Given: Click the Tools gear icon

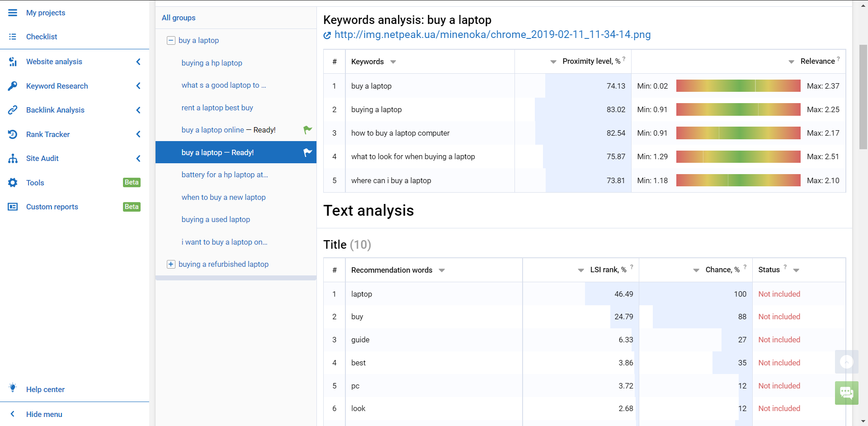Looking at the screenshot, I should click(x=13, y=183).
